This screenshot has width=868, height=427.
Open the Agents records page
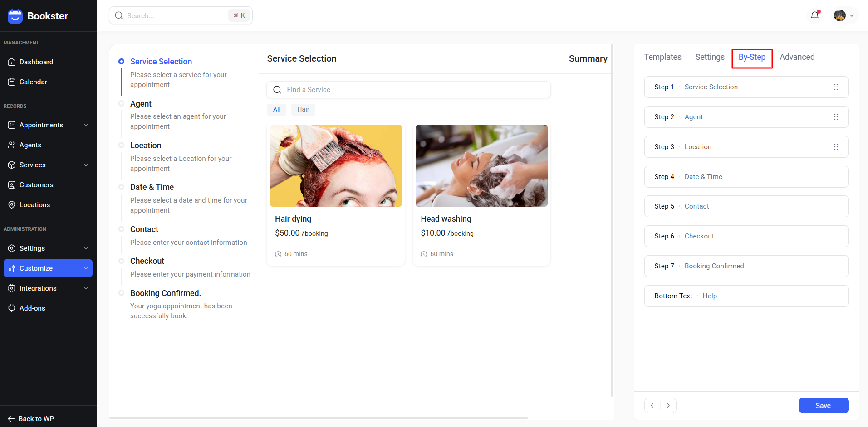coord(30,145)
